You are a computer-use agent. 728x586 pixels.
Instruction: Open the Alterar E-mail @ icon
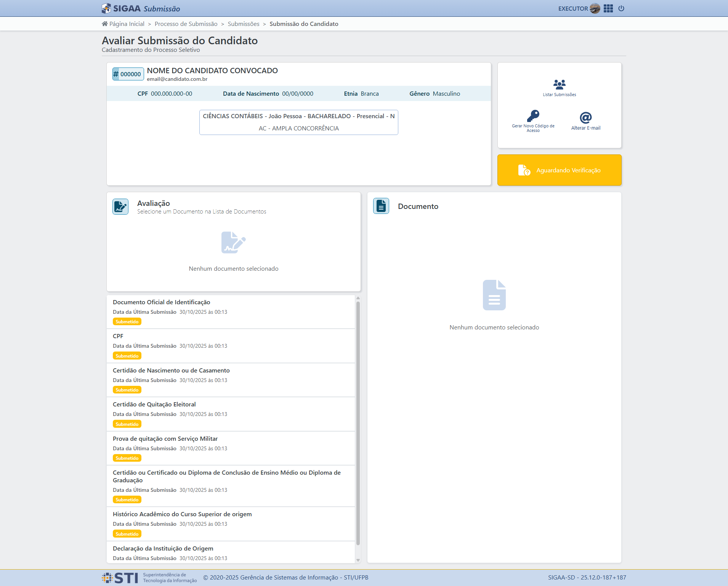tap(585, 118)
